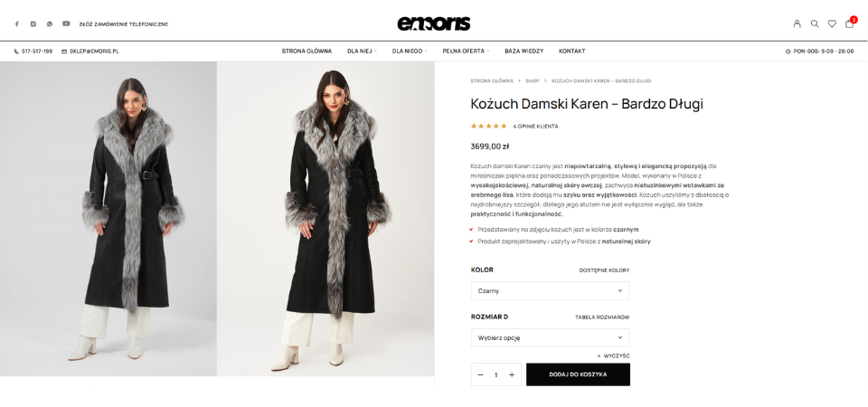Image resolution: width=868 pixels, height=407 pixels.
Task: Expand the Pełna Oferta menu
Action: (x=467, y=51)
